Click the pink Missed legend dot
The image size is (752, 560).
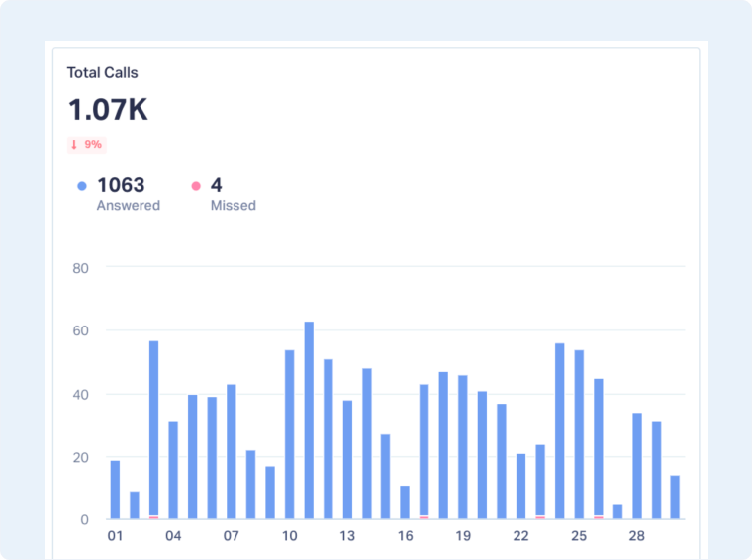click(196, 185)
